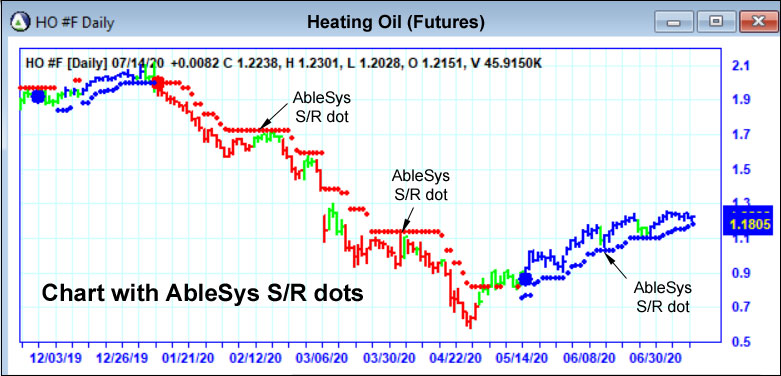This screenshot has height=376, width=781.
Task: Click the HO #F [Daily] quote data line
Action: (283, 63)
